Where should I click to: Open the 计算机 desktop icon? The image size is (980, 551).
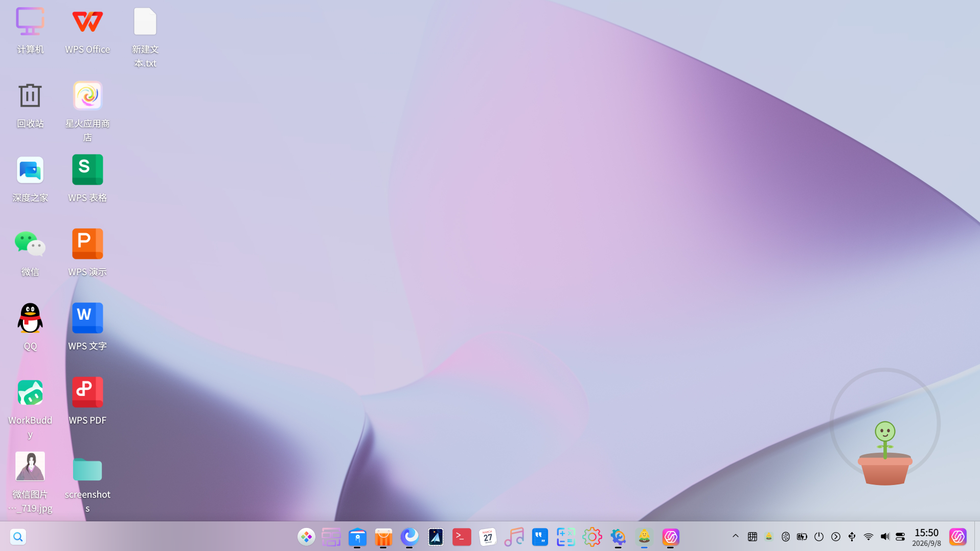coord(30,31)
